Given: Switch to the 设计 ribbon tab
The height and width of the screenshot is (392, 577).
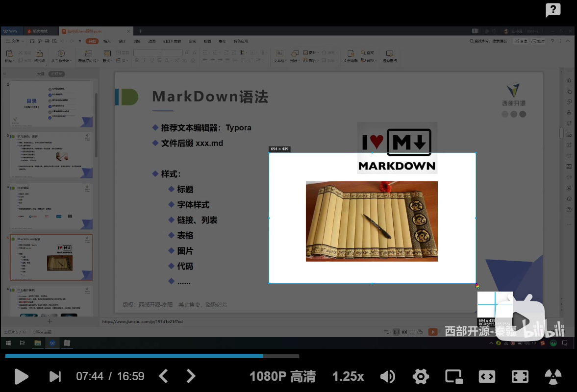Looking at the screenshot, I should tap(122, 41).
